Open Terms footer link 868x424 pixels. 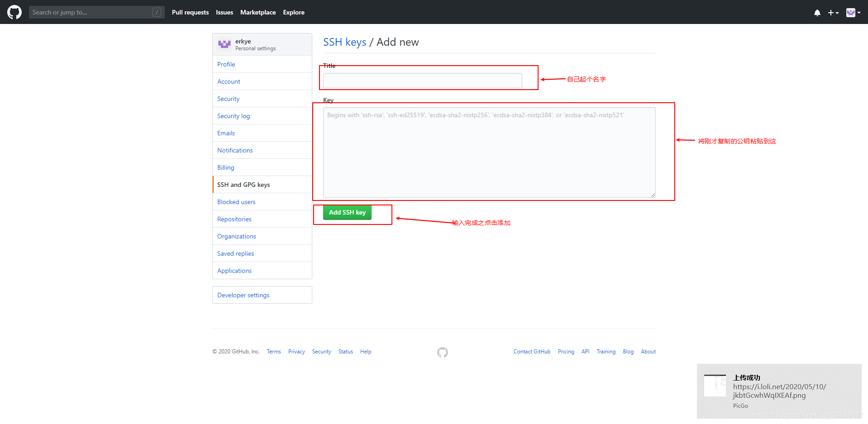click(x=274, y=352)
